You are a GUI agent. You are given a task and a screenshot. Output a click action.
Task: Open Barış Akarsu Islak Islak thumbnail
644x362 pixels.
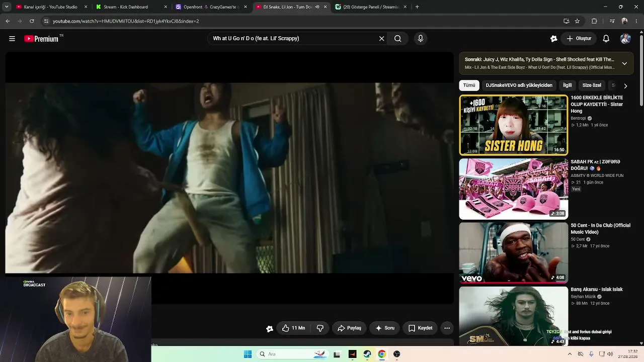[x=513, y=316]
